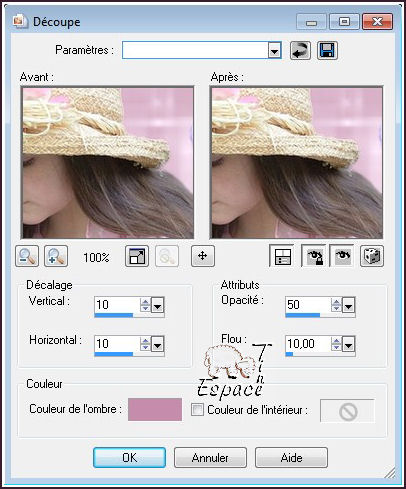Open the Paramètres presets dropdown

pyautogui.click(x=274, y=51)
